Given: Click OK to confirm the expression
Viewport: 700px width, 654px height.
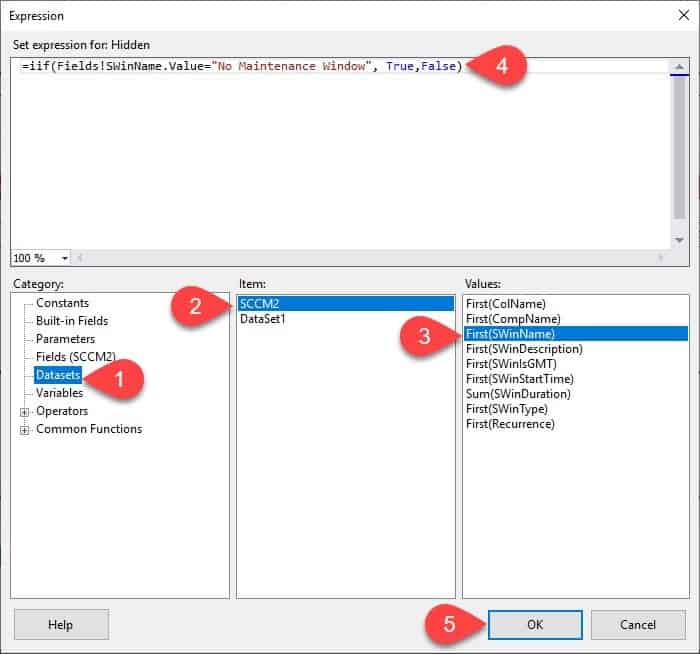Looking at the screenshot, I should click(x=535, y=625).
